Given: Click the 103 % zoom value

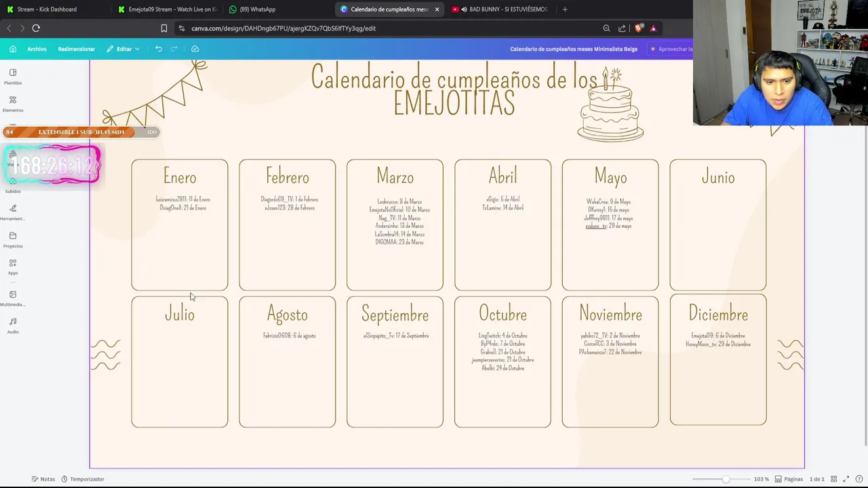Looking at the screenshot, I should (x=761, y=479).
